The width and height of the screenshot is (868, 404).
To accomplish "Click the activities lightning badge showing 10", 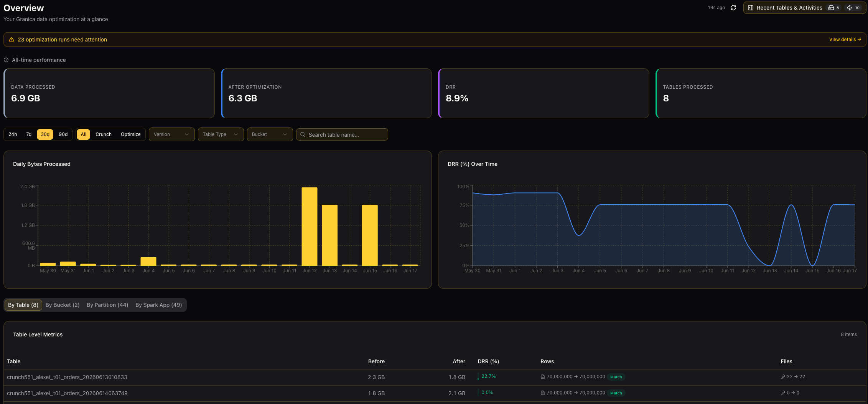I will pos(853,8).
